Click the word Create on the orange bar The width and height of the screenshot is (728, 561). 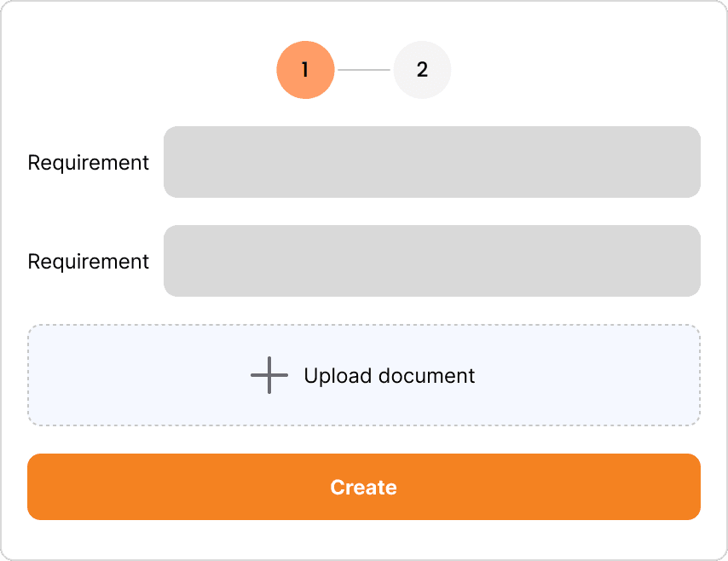coord(363,487)
